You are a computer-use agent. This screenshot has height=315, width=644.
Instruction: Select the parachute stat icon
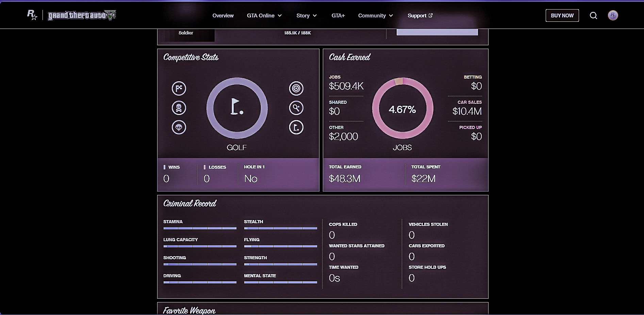tap(179, 127)
